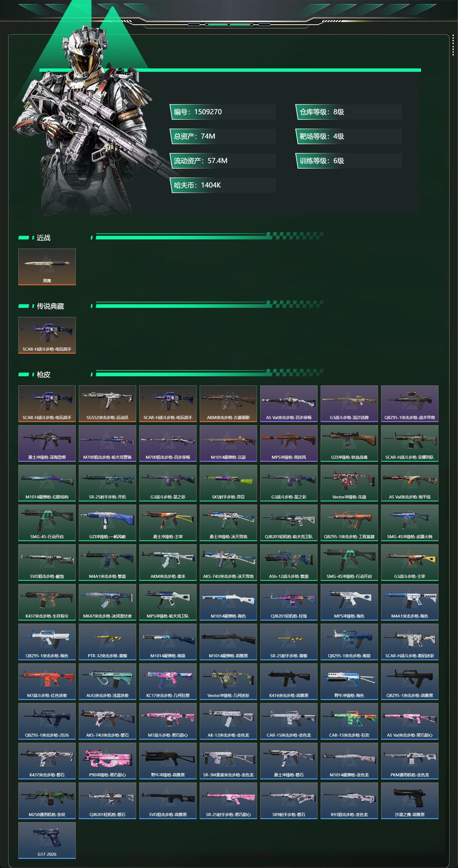Open the Vector冲锋枪-先锋 skin
Screen dimensions: 458x868
point(349,483)
